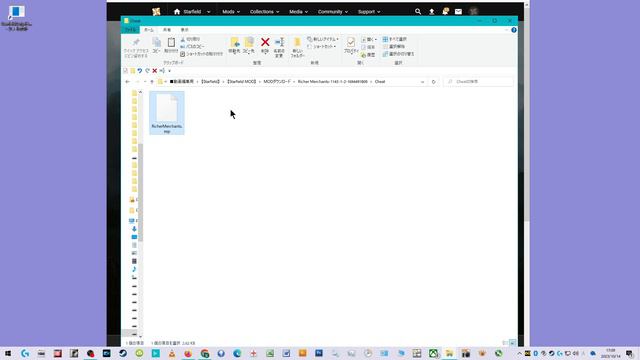Image resolution: width=640 pixels, height=360 pixels.
Task: Click Select all (すべて選択) in ribbon
Action: click(394, 39)
